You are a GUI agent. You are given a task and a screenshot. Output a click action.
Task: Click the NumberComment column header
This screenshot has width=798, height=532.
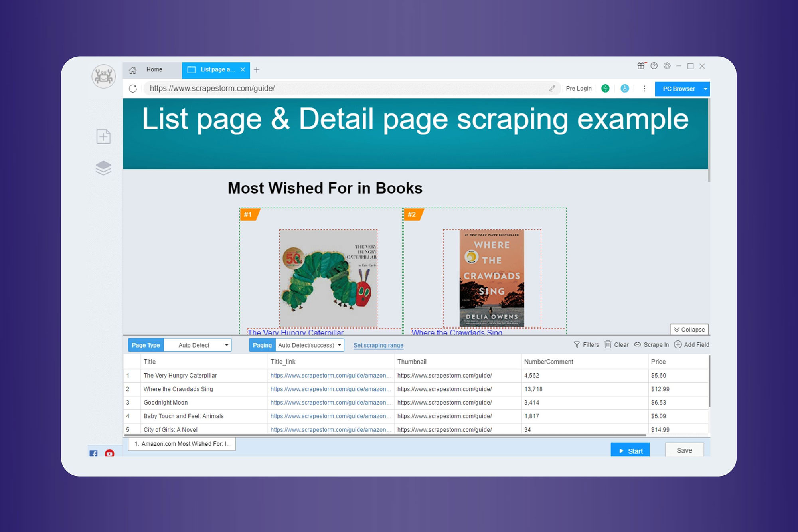(x=584, y=362)
